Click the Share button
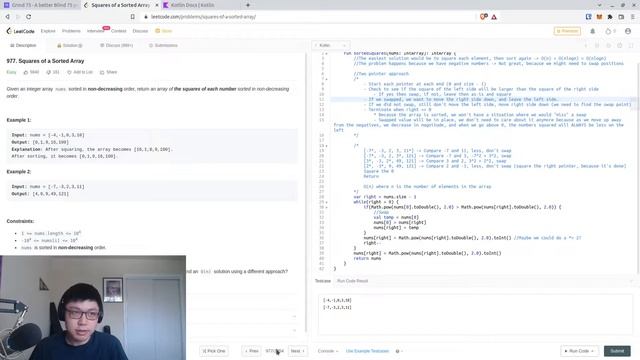 [x=109, y=72]
